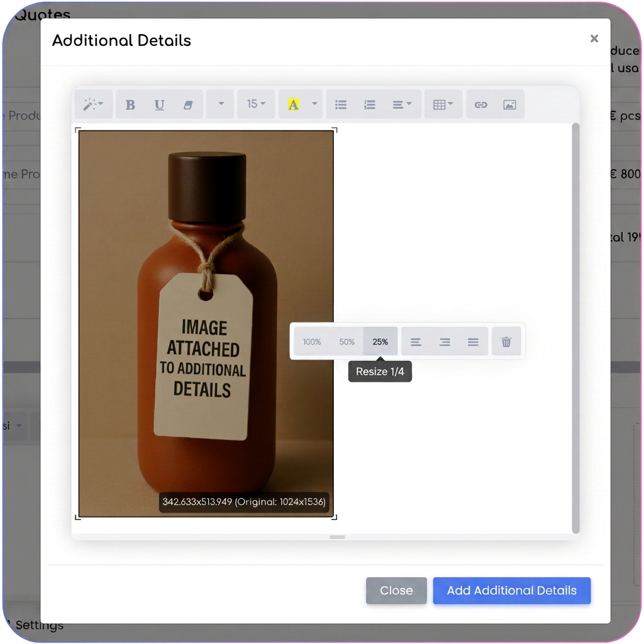Expand the table insert dropdown

pyautogui.click(x=443, y=104)
